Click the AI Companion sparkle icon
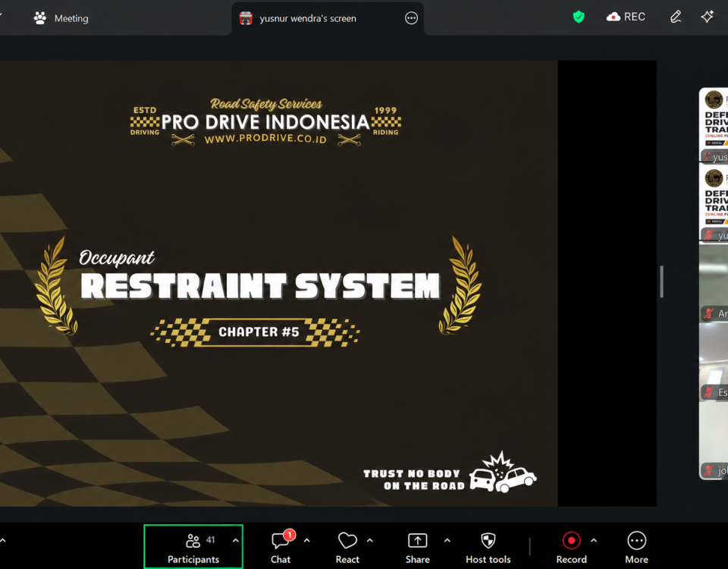Screen dimensions: 728x569 coord(707,17)
